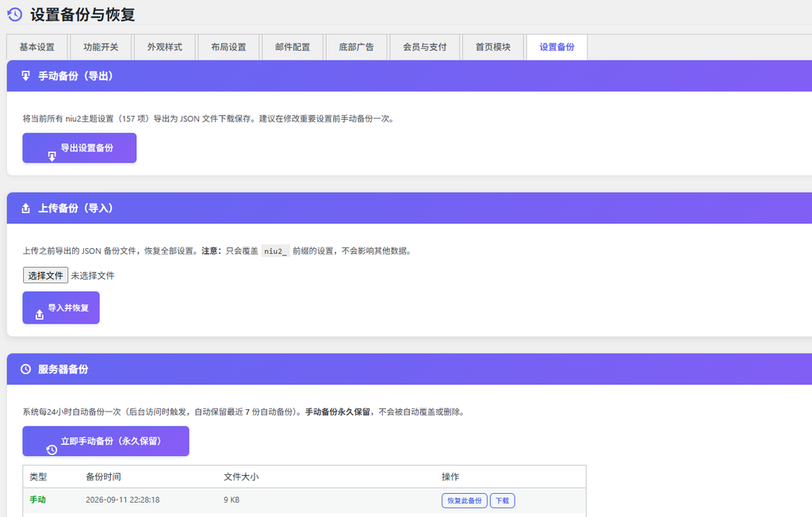The image size is (812, 517).
Task: Click the upload icon in 上传备份 header
Action: (25, 209)
